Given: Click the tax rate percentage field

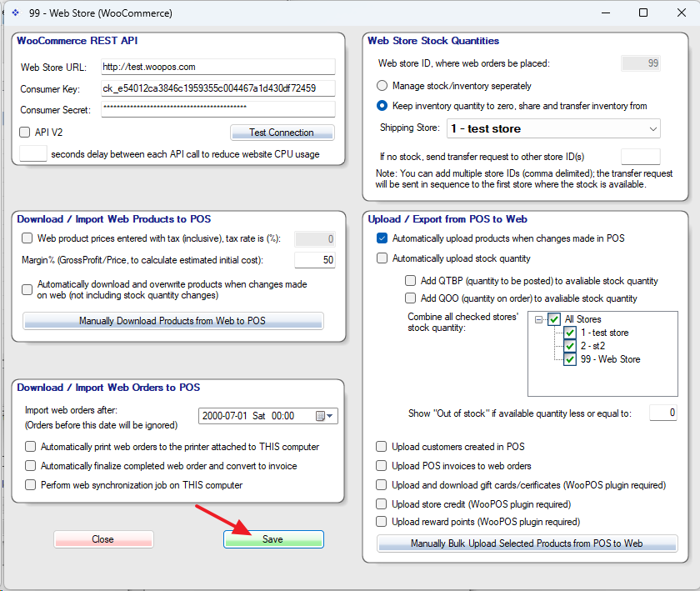Looking at the screenshot, I should click(315, 239).
